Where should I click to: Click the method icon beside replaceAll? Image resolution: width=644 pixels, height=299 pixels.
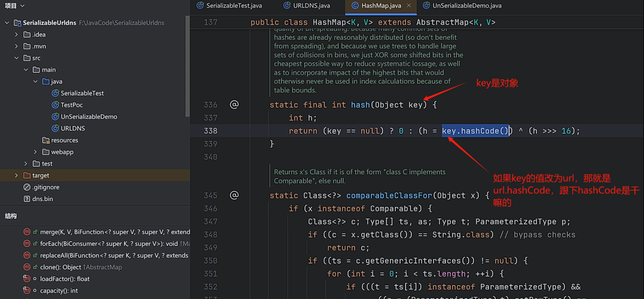point(27,255)
